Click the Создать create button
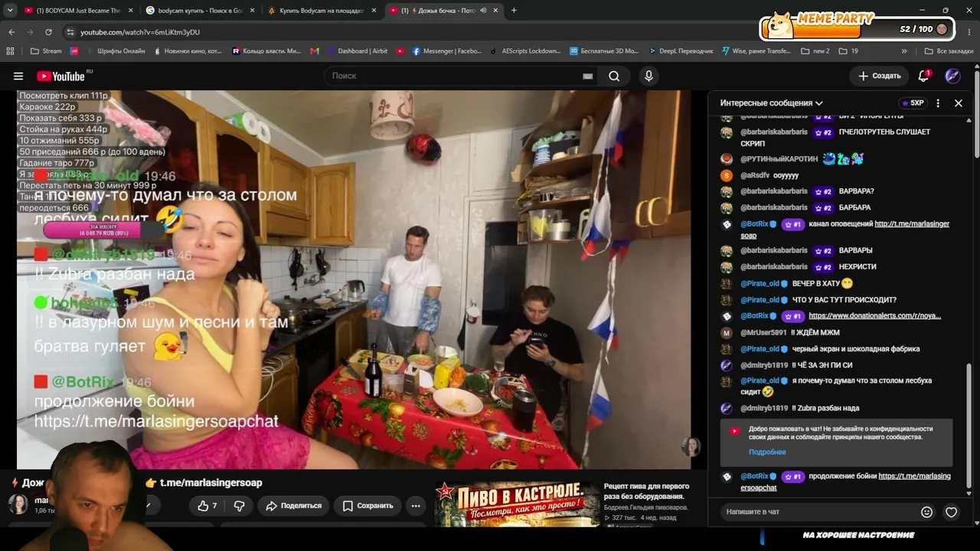This screenshot has height=551, width=980. pyautogui.click(x=879, y=76)
